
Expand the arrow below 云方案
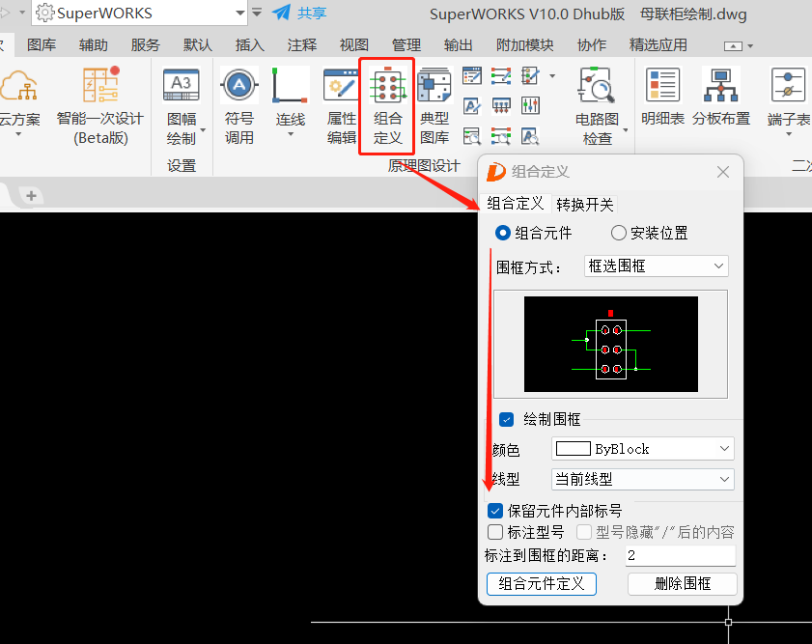coord(18,135)
